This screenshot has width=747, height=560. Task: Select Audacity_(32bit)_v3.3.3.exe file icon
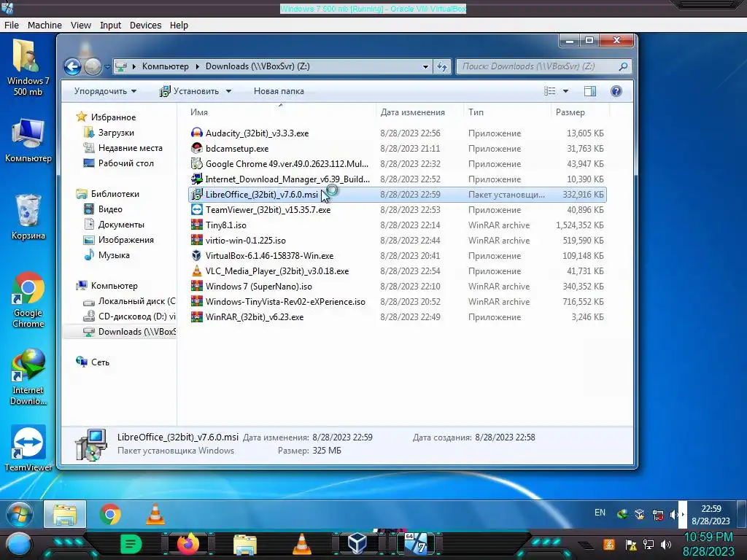pos(197,133)
